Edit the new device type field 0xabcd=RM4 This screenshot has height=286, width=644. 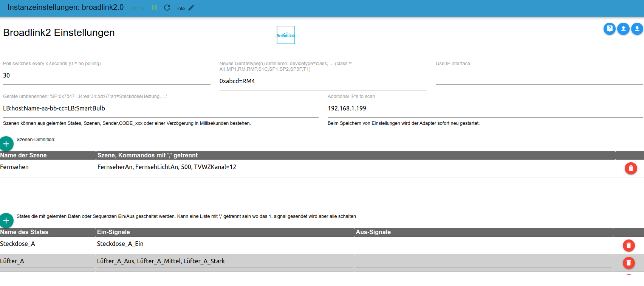(x=323, y=81)
